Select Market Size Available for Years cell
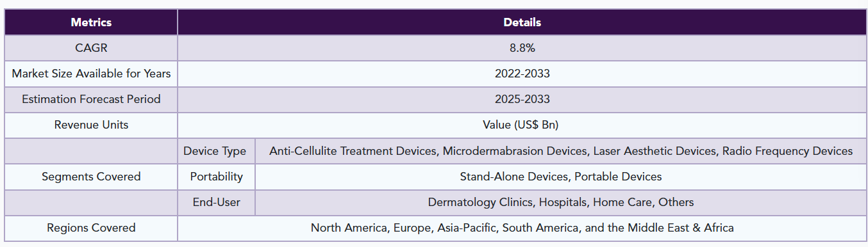The width and height of the screenshot is (868, 247). pos(91,74)
